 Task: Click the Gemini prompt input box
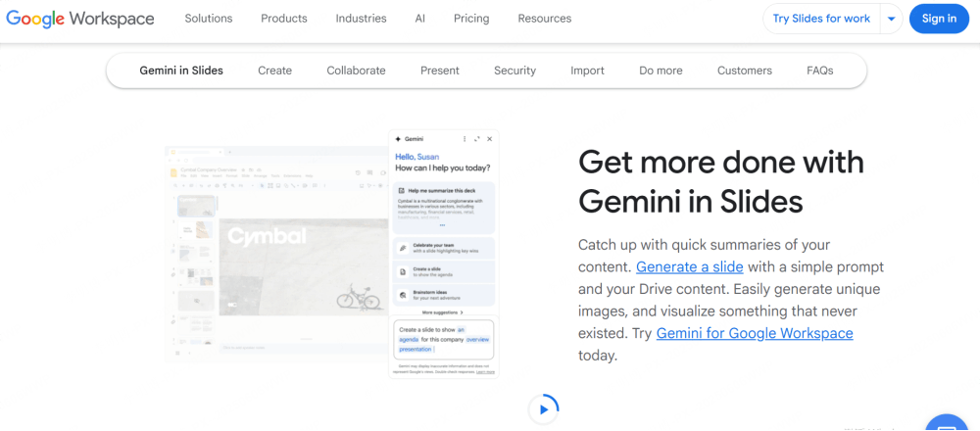click(444, 339)
